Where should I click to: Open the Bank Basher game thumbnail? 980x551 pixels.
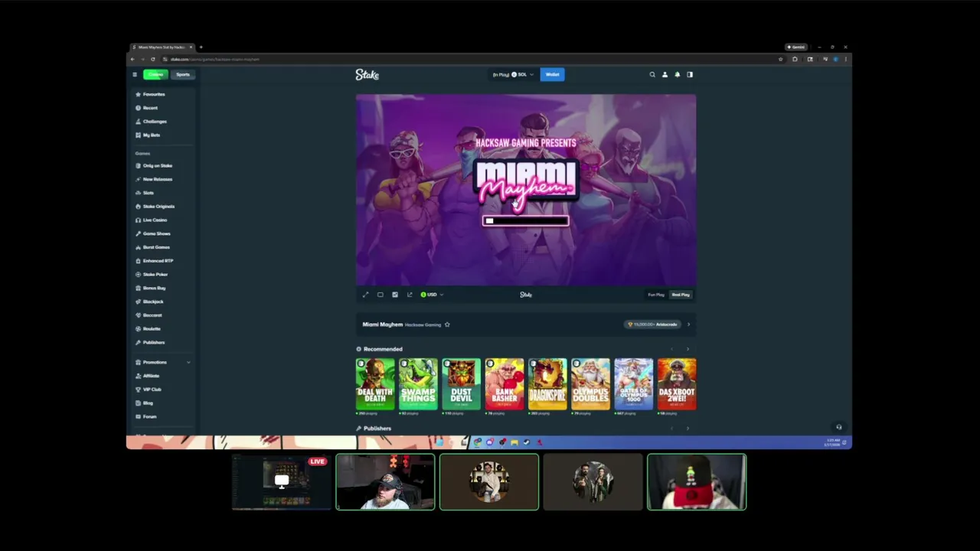coord(505,384)
